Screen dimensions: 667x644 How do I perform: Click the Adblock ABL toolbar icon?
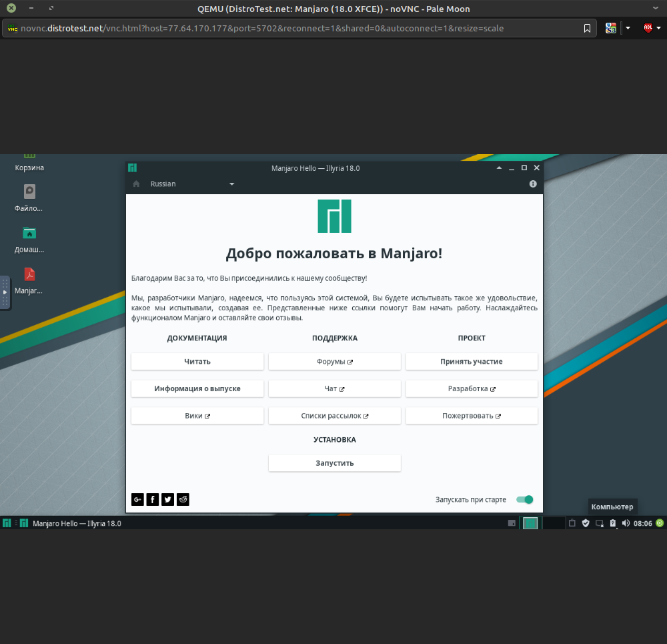pos(648,28)
